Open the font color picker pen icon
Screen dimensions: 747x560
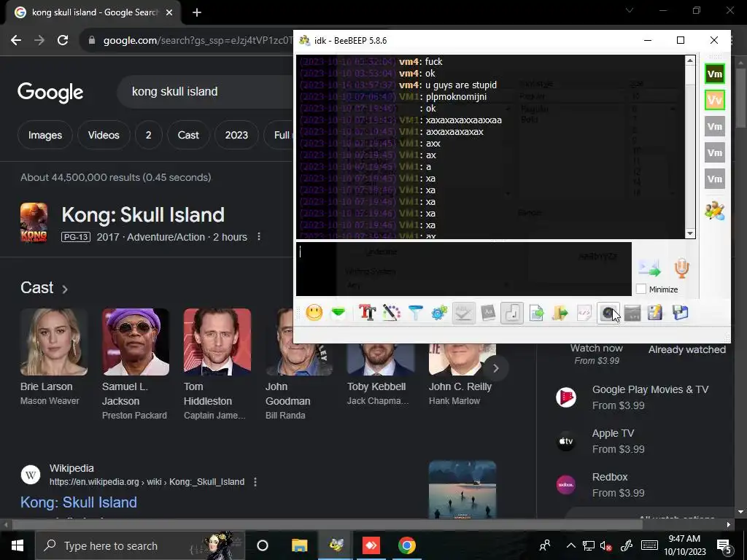click(392, 313)
